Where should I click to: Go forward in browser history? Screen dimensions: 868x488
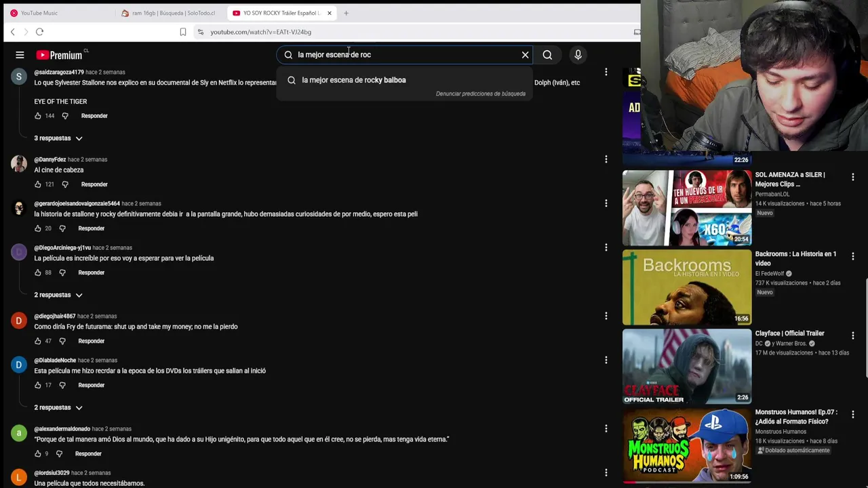26,32
